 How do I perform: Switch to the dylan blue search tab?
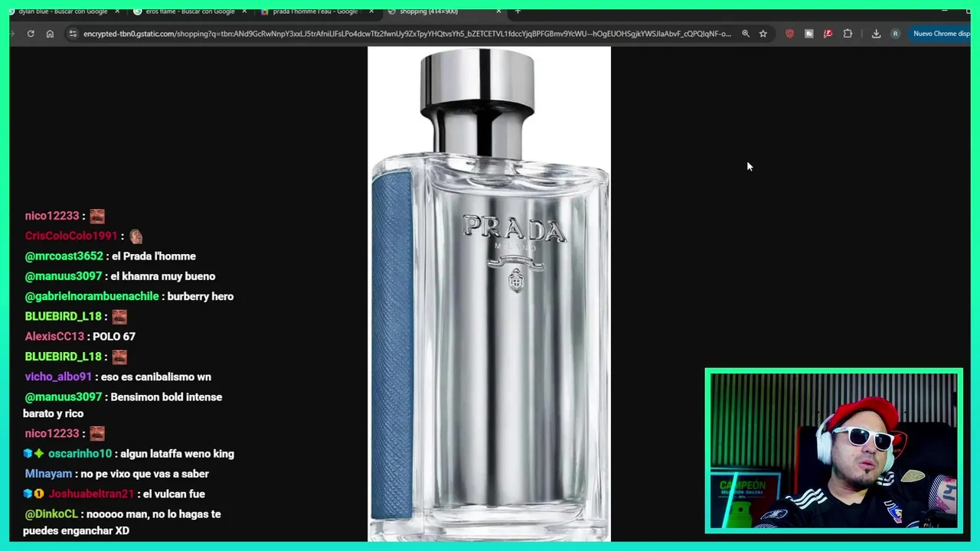click(x=61, y=11)
